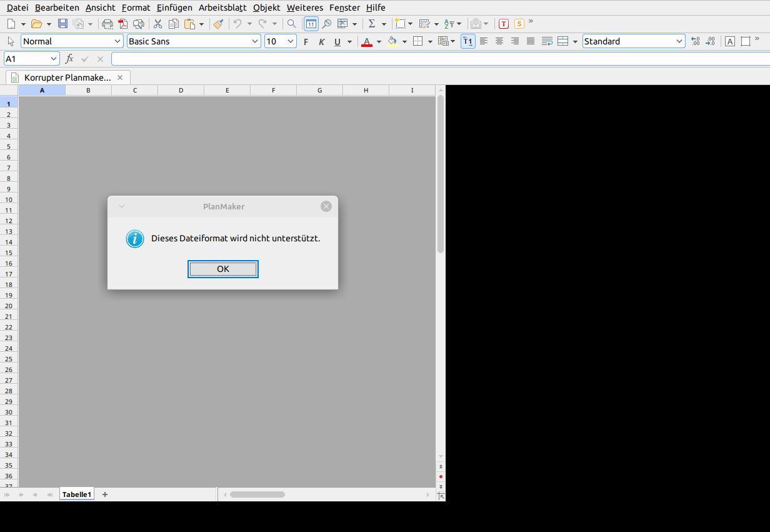
Task: Open the Einfügen menu
Action: coord(174,8)
